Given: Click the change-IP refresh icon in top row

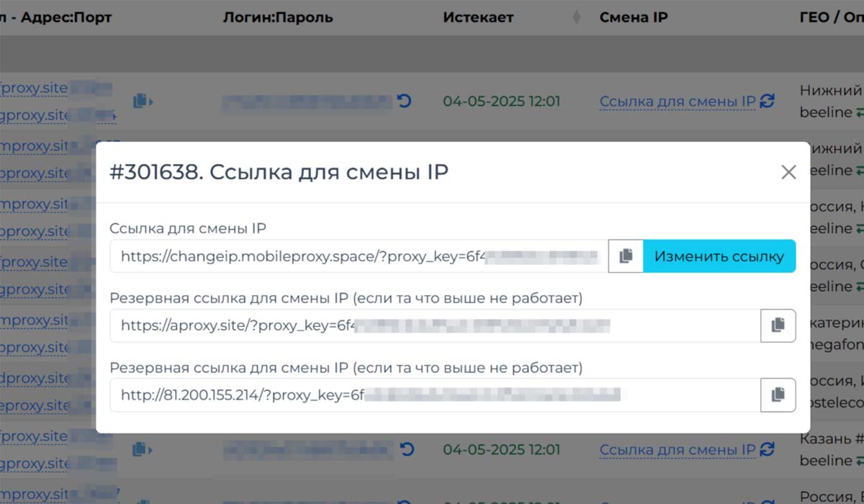Looking at the screenshot, I should (768, 102).
